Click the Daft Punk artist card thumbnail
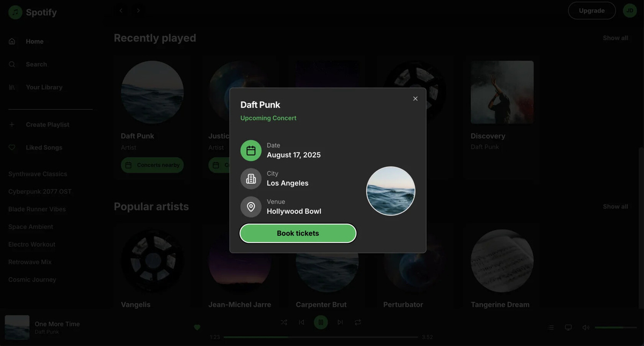Viewport: 644px width, 346px height. click(152, 92)
